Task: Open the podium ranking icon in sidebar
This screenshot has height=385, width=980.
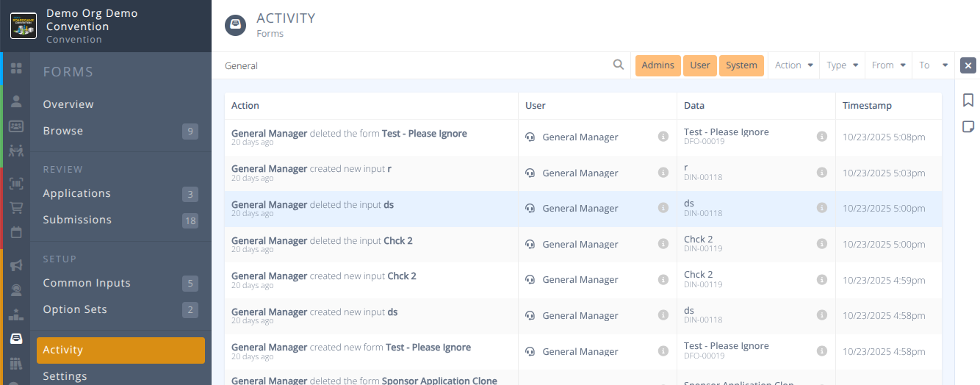Action: click(16, 314)
